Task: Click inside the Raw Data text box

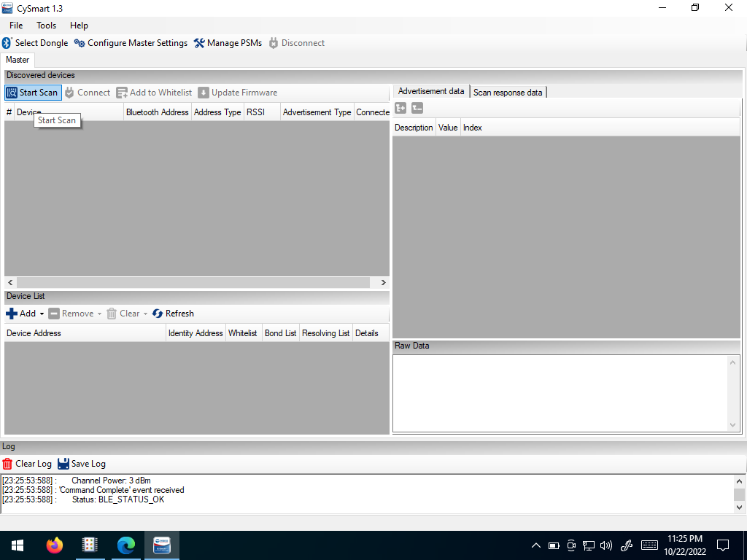Action: [x=561, y=393]
